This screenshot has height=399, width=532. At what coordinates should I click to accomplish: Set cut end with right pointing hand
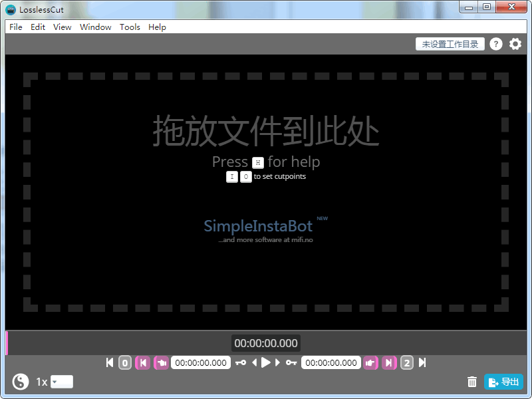tap(370, 362)
